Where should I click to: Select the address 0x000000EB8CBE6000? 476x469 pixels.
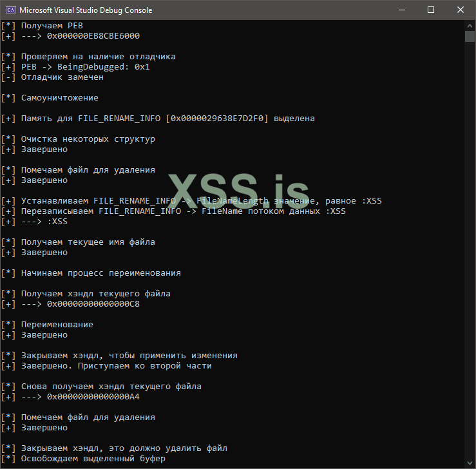click(x=93, y=36)
